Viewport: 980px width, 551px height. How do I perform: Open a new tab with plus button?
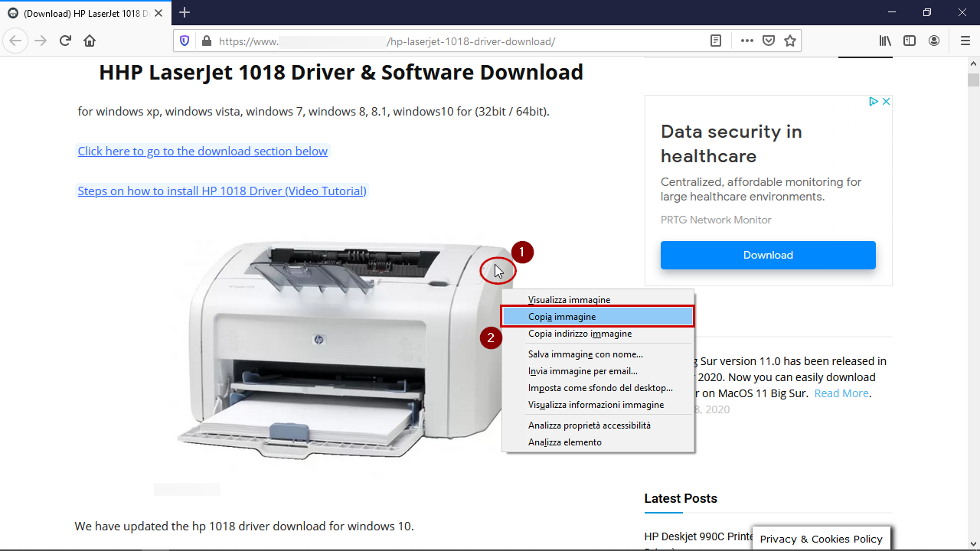tap(185, 12)
